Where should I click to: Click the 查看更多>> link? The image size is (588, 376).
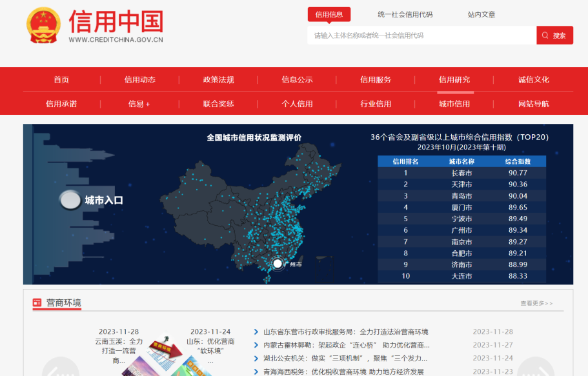tap(536, 303)
